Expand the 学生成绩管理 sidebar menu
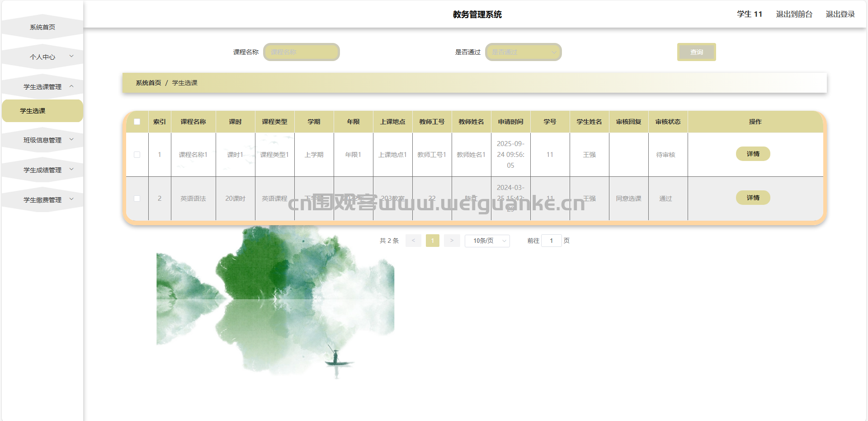This screenshot has height=421, width=868. coord(42,170)
